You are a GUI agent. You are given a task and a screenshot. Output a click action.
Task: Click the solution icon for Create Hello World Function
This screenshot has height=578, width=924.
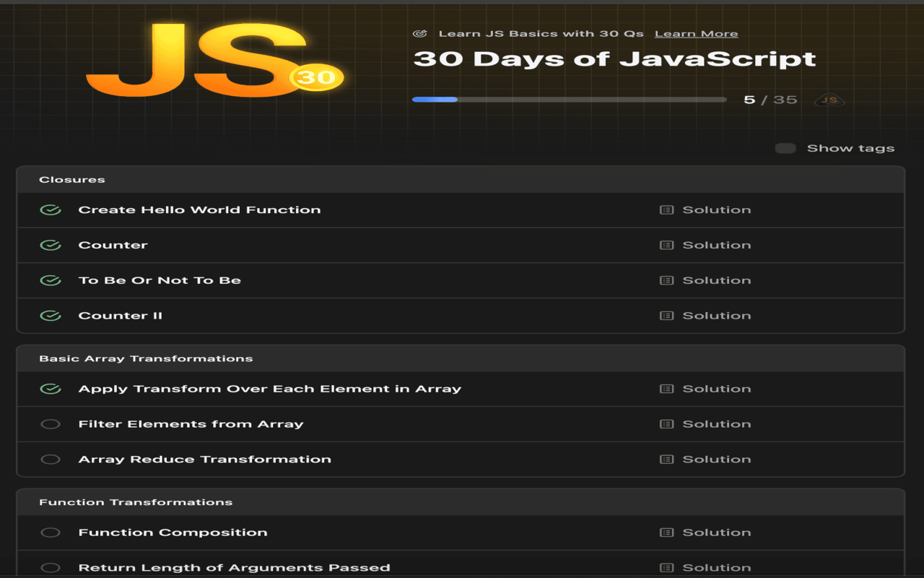pos(667,210)
